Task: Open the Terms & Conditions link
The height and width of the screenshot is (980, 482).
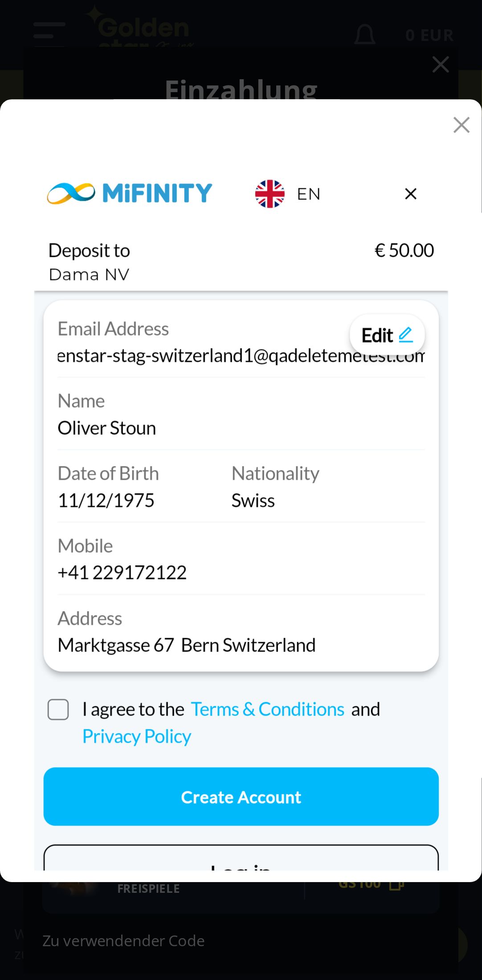Action: (267, 709)
